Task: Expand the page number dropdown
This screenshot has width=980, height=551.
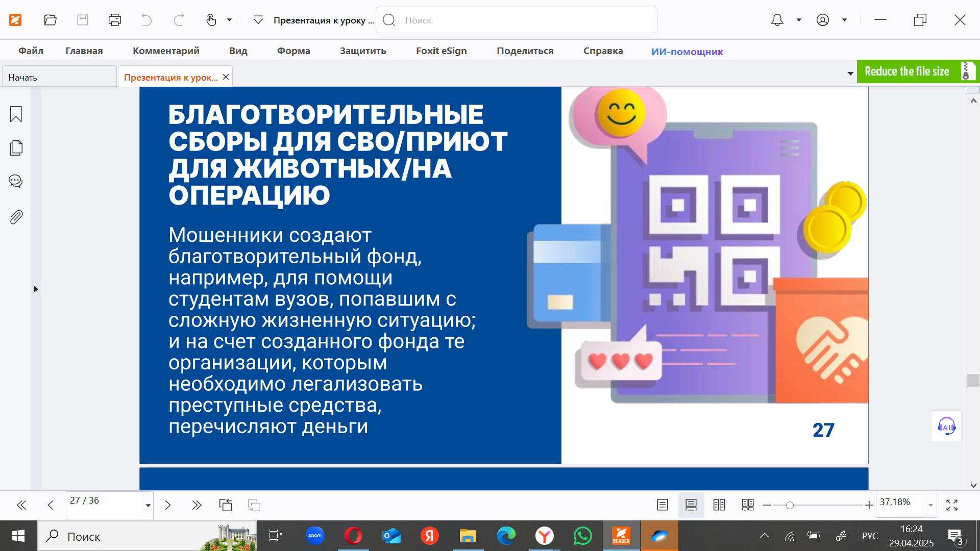Action: (148, 506)
